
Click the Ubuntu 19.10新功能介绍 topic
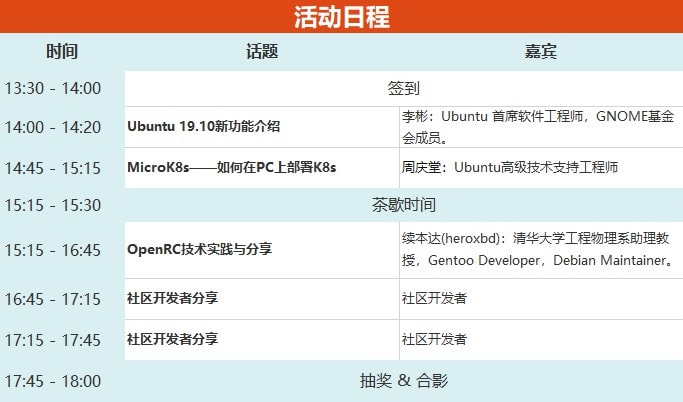point(203,126)
